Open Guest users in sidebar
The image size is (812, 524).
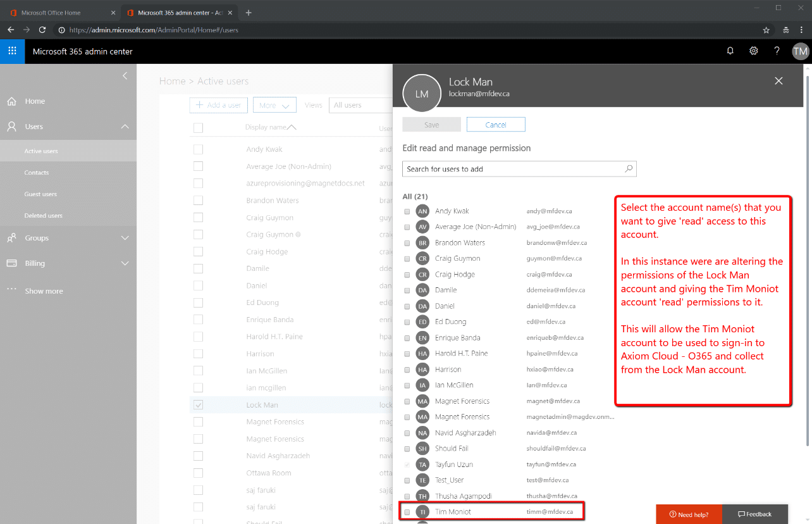[68, 194]
